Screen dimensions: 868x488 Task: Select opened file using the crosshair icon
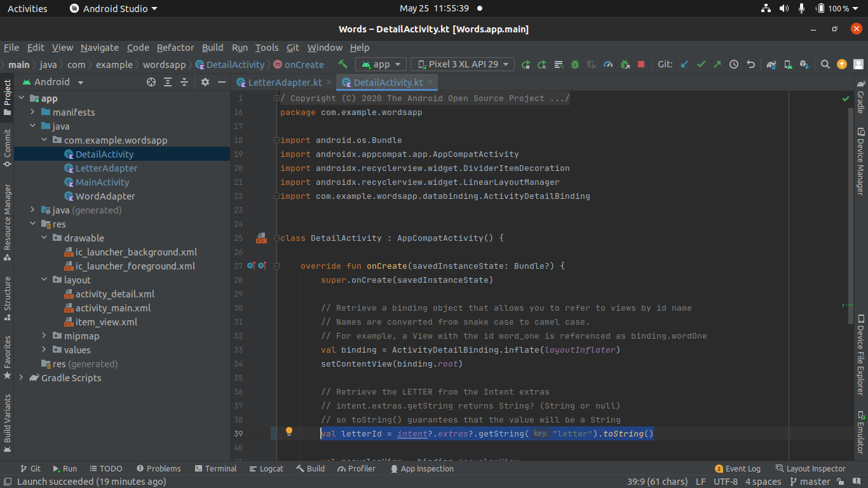[x=151, y=82]
